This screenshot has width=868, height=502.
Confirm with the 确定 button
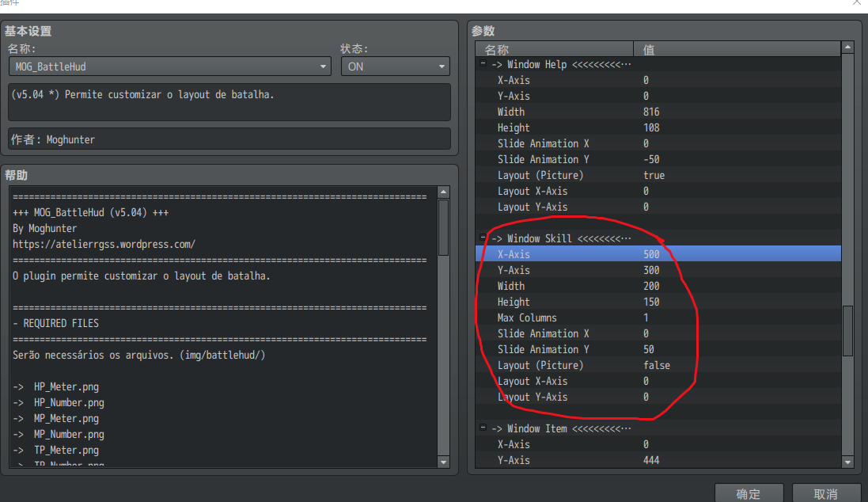[749, 493]
